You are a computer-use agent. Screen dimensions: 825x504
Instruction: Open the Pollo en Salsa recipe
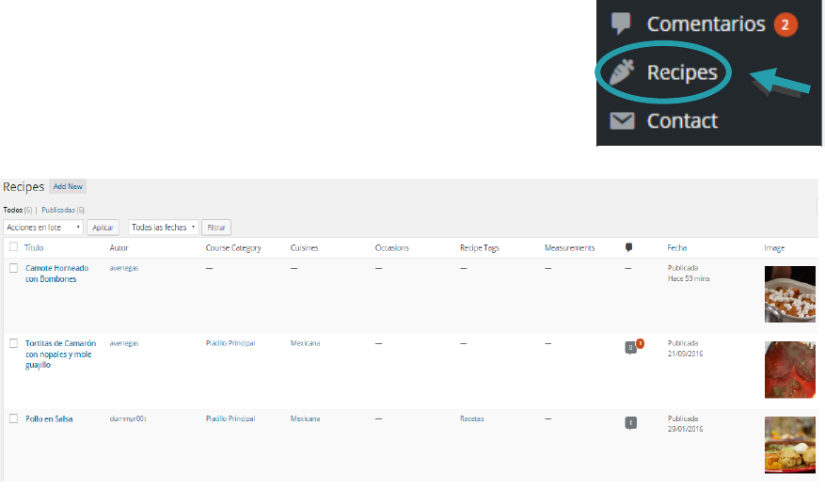click(x=49, y=419)
